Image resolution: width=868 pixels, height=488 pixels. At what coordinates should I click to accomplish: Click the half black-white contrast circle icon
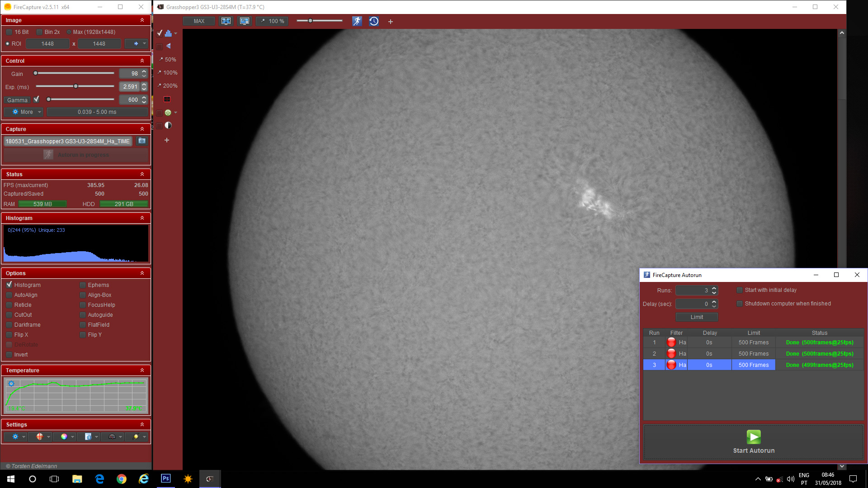click(168, 125)
